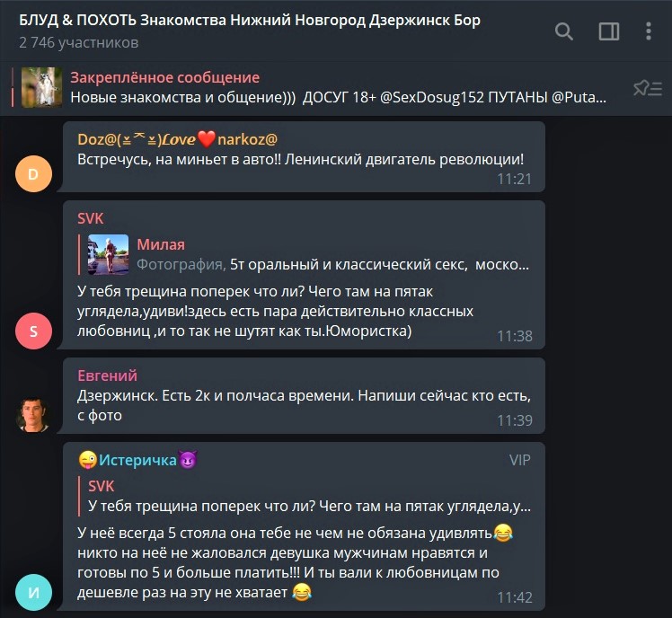
Task: Click the SVK sender name
Action: 91,218
